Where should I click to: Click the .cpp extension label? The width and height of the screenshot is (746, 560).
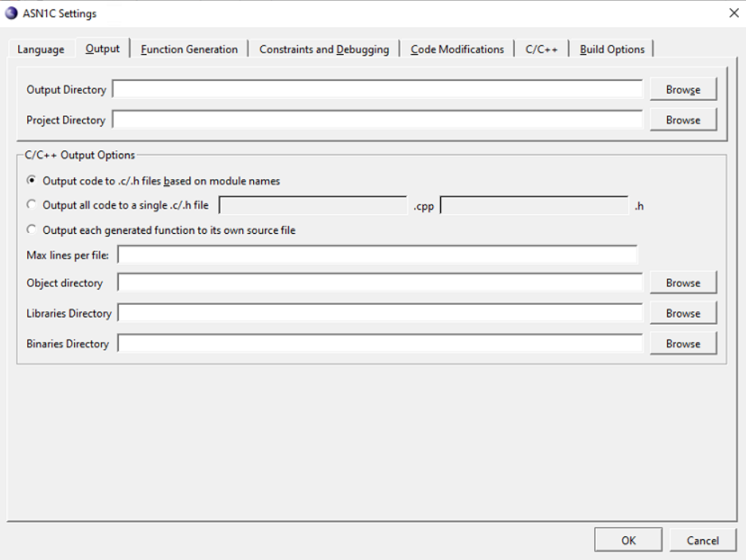424,206
